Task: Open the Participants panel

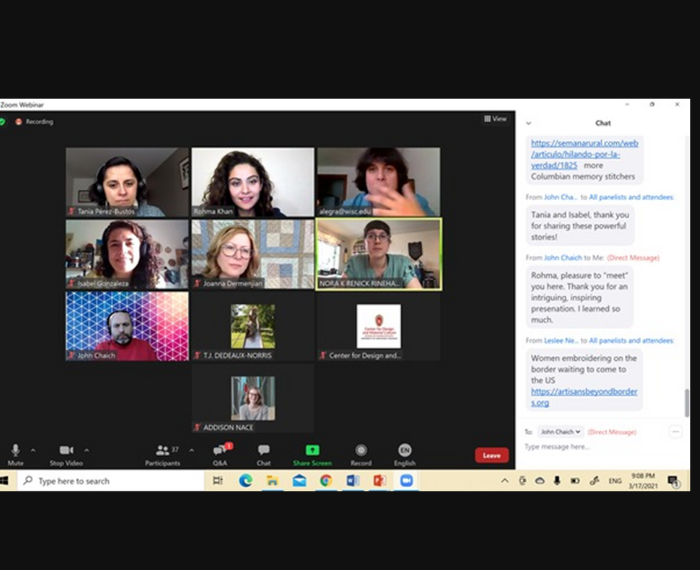Action: (162, 451)
